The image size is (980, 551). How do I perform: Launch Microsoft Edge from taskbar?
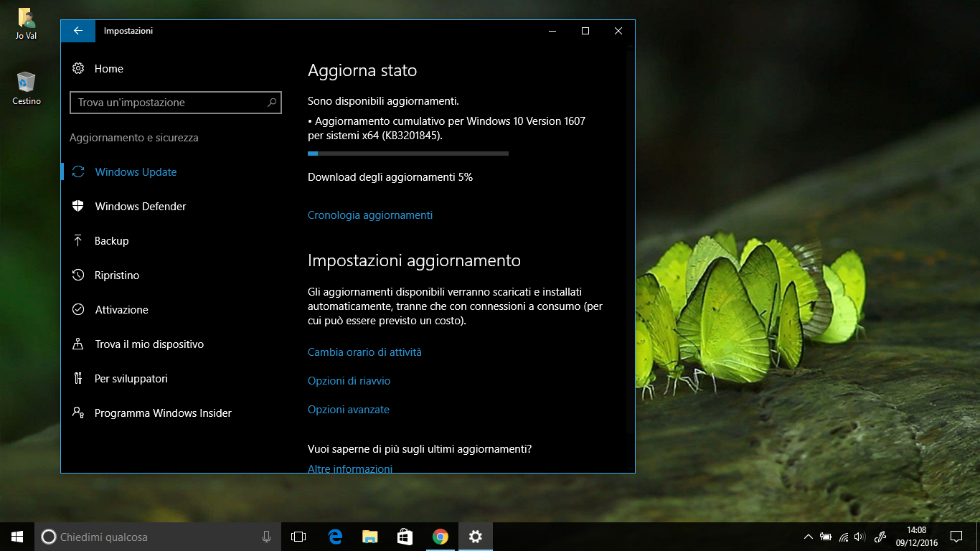pos(335,537)
